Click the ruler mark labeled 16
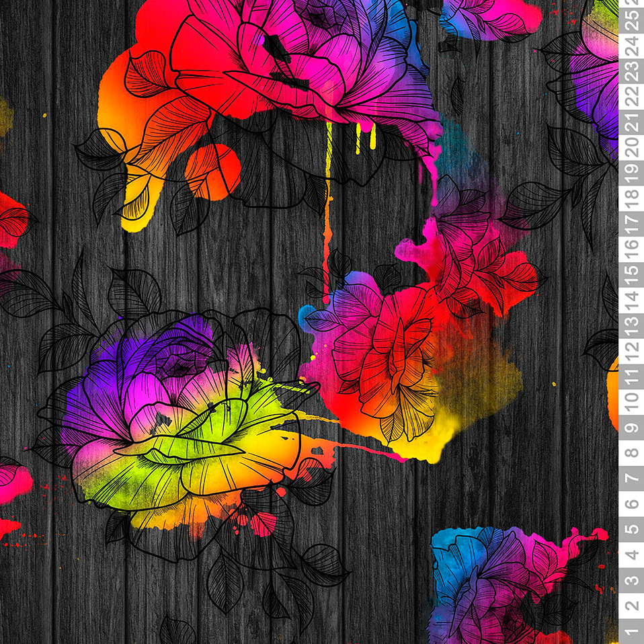The width and height of the screenshot is (644, 644). point(631,248)
